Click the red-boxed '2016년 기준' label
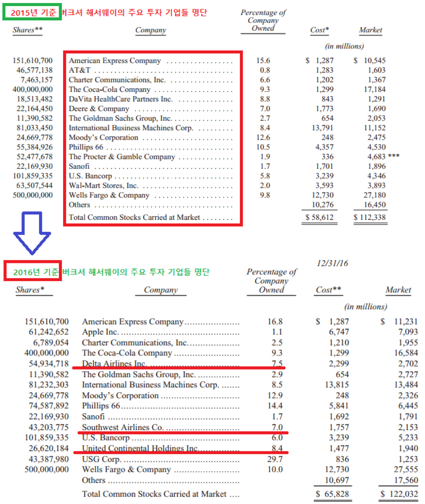This screenshot has width=425, height=504. pyautogui.click(x=34, y=272)
